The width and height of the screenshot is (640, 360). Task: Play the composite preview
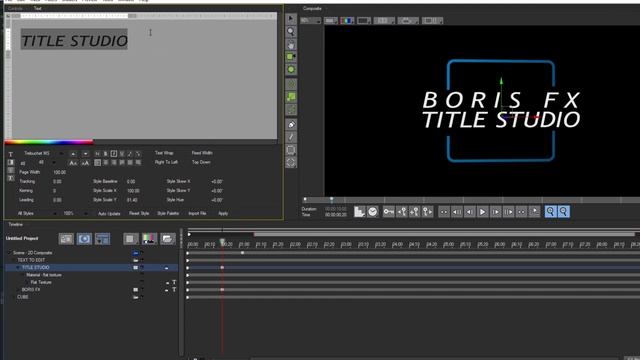482,212
